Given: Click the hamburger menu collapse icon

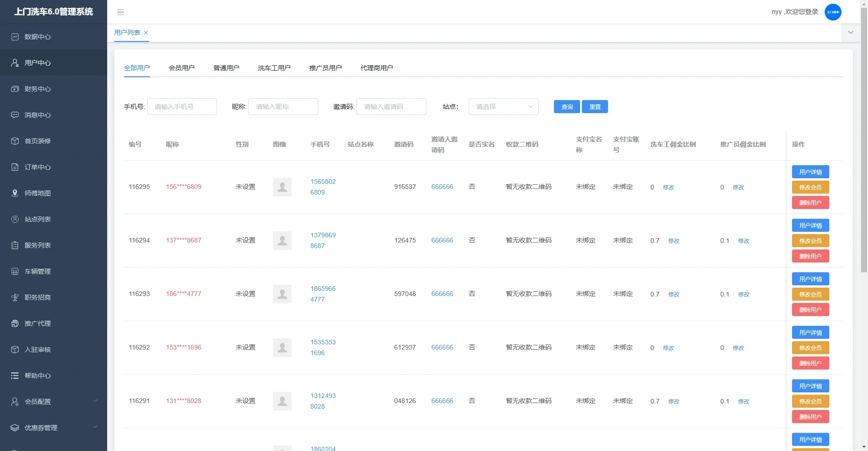Looking at the screenshot, I should pos(121,12).
